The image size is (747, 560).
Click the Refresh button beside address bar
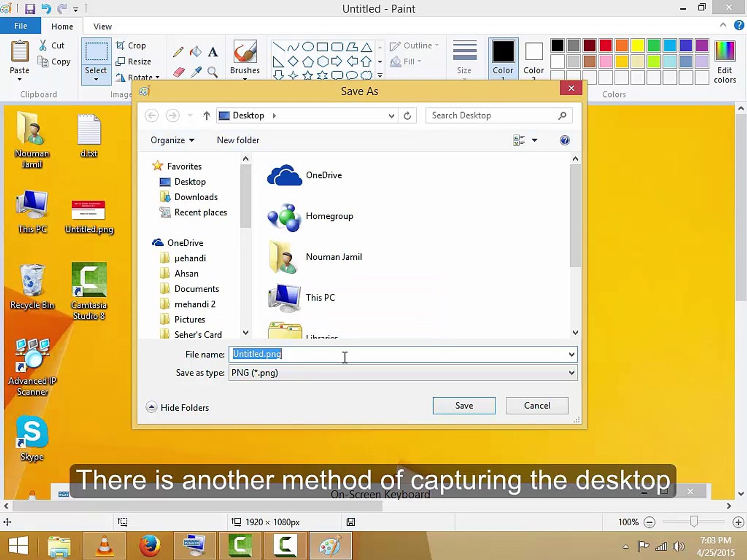(x=407, y=116)
